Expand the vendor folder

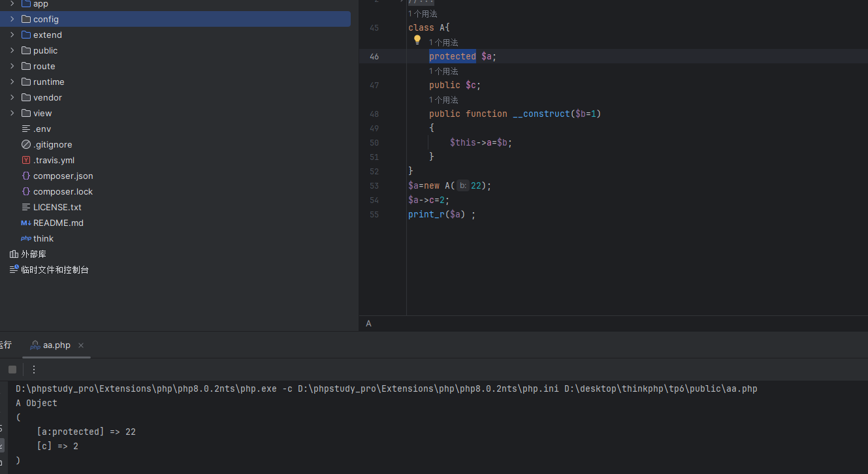12,97
